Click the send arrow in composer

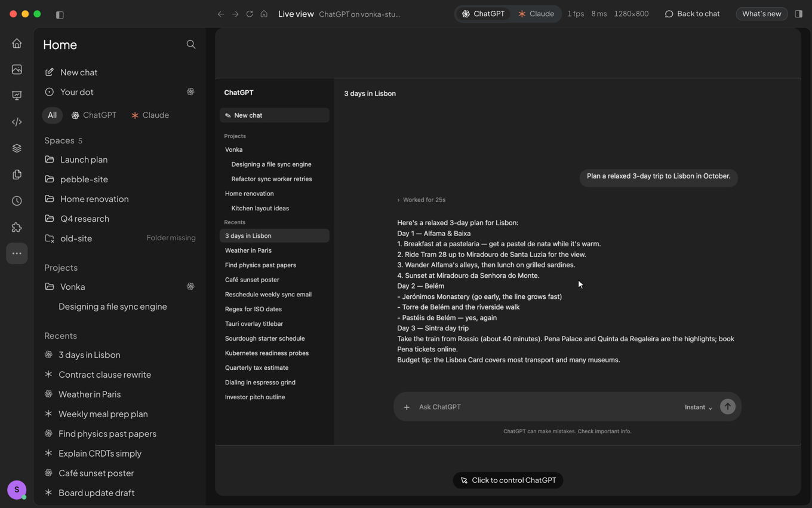pos(727,406)
